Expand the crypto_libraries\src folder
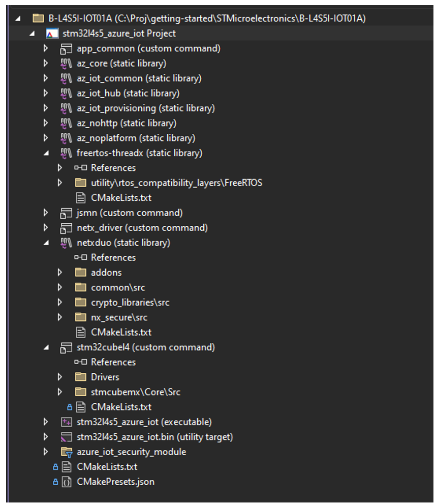436x504 pixels. (60, 303)
